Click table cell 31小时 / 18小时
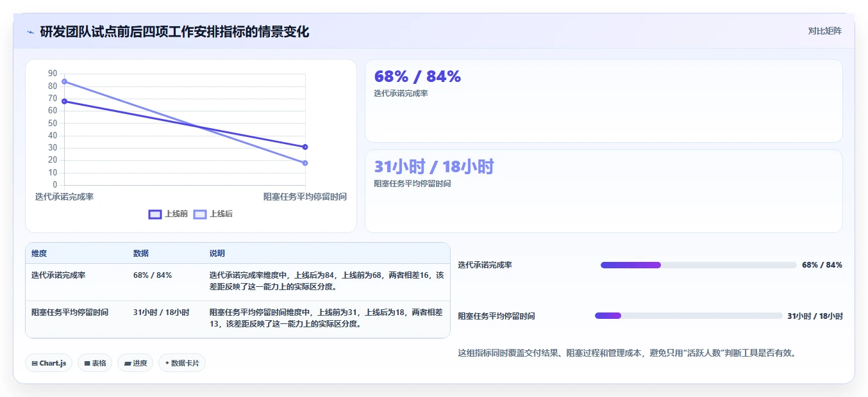868x397 pixels. point(161,312)
